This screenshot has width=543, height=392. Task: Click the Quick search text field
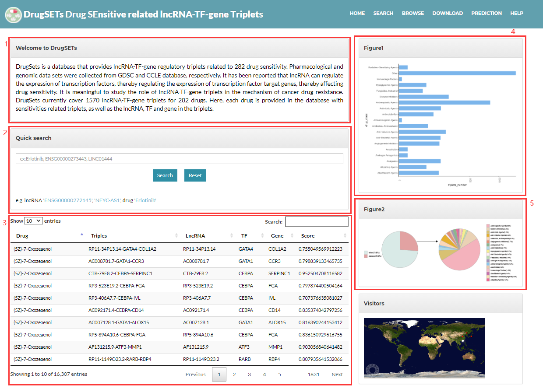179,159
